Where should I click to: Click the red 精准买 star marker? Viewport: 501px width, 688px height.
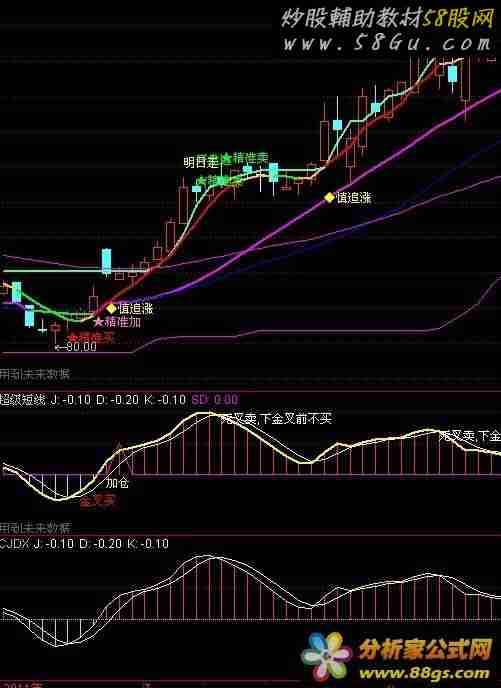[73, 337]
